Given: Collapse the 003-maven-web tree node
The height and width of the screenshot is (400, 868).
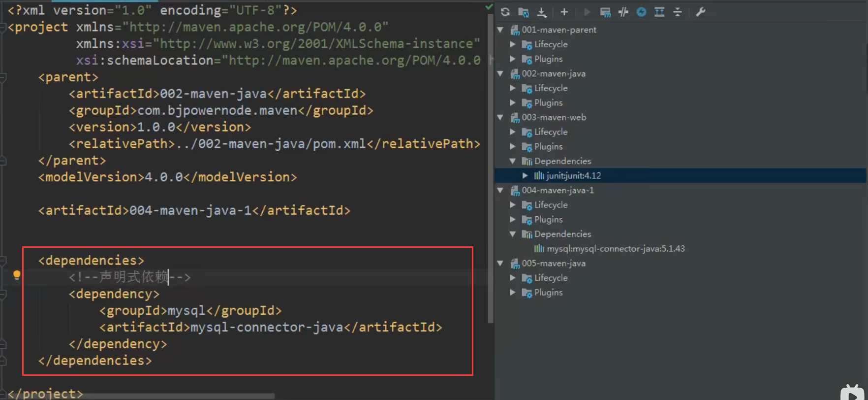Looking at the screenshot, I should [500, 118].
